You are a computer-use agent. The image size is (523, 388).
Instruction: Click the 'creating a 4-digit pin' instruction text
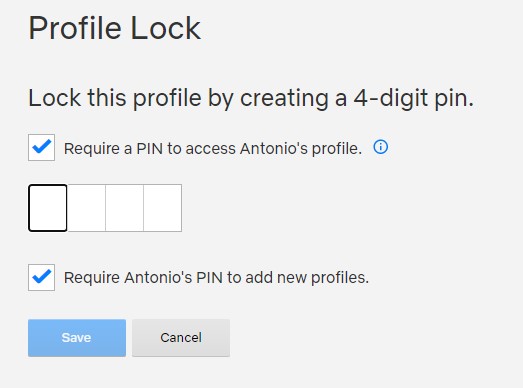[x=357, y=98]
